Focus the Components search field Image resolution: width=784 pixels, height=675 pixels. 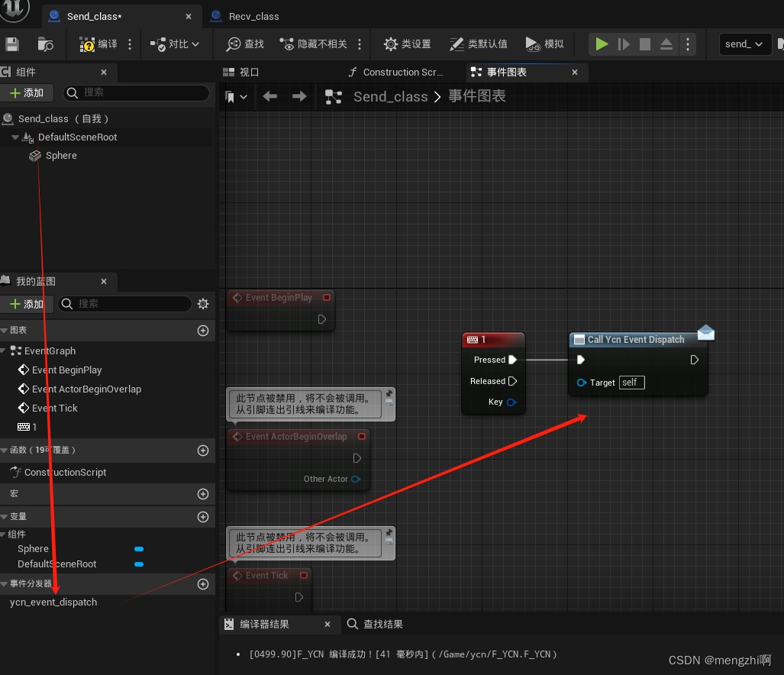pos(136,93)
